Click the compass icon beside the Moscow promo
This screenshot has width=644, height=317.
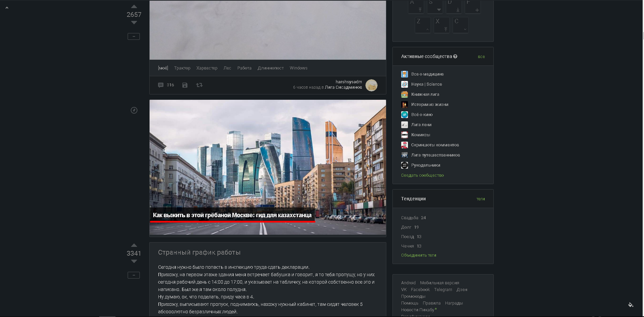(134, 110)
